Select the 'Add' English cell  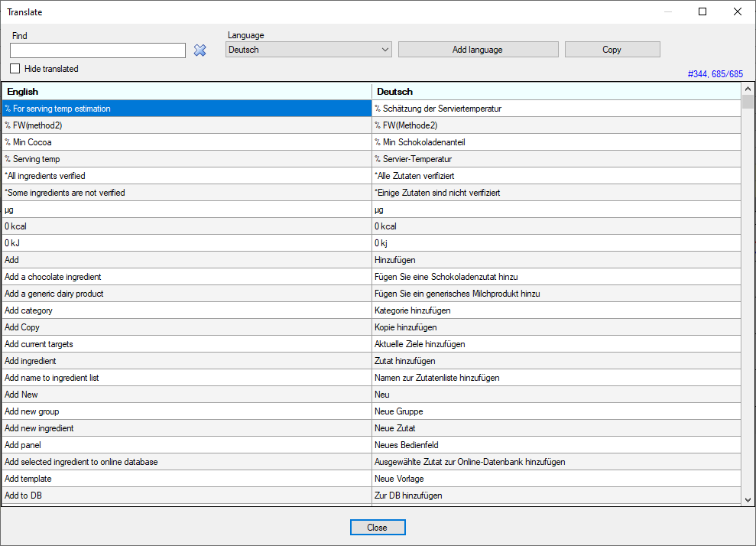tap(187, 260)
